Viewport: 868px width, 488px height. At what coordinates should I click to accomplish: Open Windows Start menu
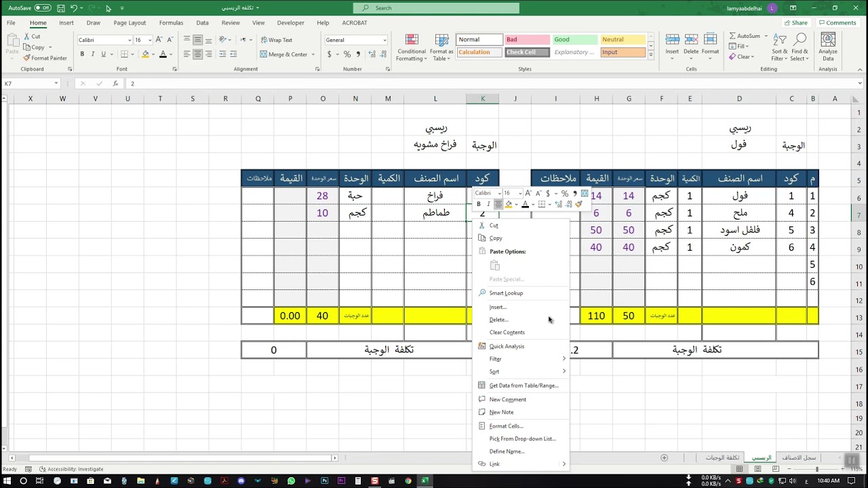coord(7,481)
